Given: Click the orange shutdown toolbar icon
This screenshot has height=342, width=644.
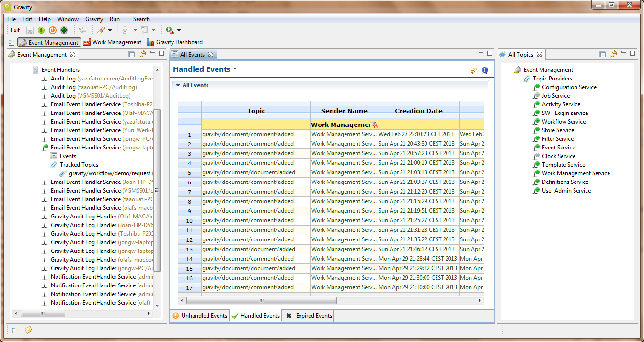Looking at the screenshot, I should click(53, 30).
